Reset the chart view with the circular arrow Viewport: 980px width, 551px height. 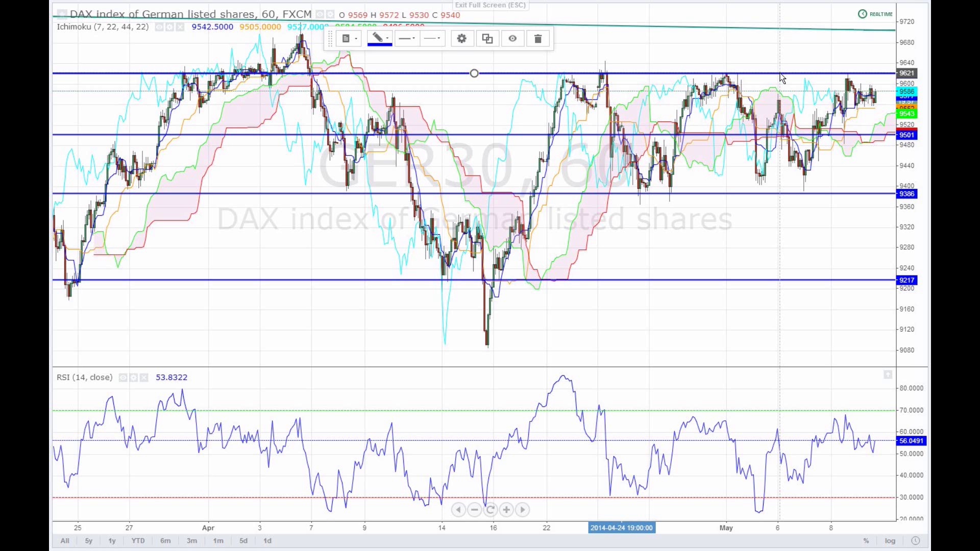tap(491, 510)
